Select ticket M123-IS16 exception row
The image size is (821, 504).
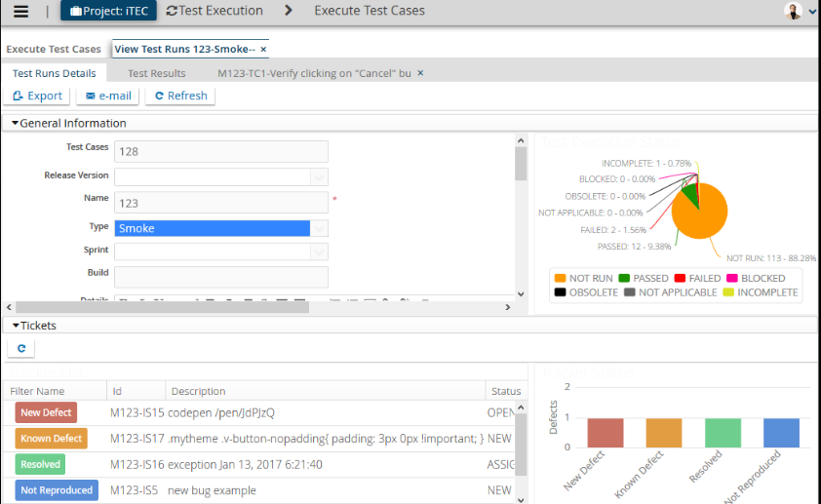(x=259, y=465)
